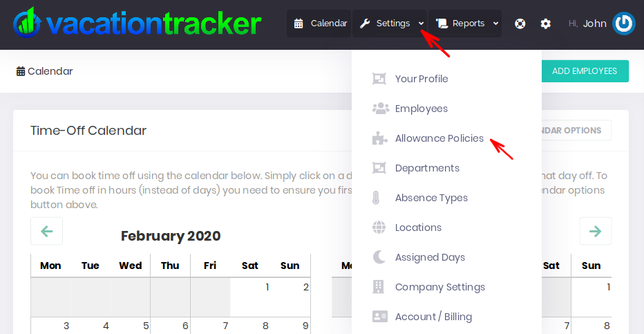Expand the Reports dropdown menu

click(465, 24)
